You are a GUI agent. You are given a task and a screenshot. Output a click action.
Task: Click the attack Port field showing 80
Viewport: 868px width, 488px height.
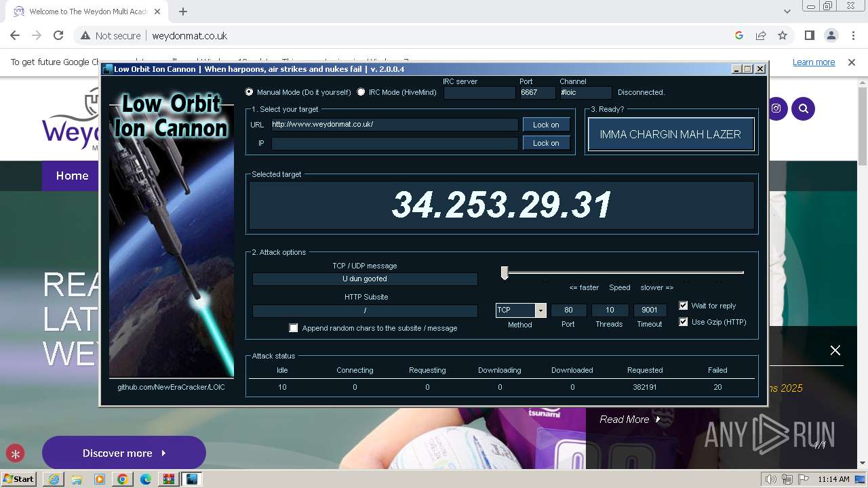click(568, 310)
